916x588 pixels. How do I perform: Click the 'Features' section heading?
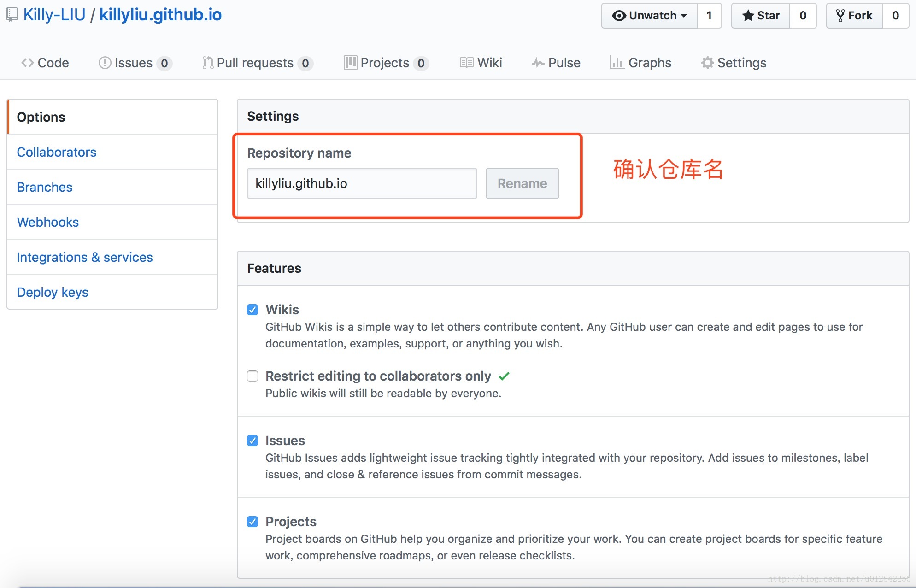tap(274, 268)
